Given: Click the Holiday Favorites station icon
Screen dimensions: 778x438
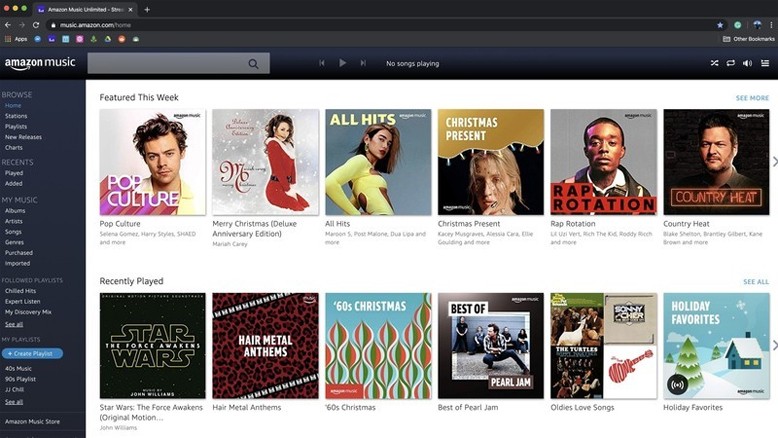Looking at the screenshot, I should pyautogui.click(x=677, y=384).
